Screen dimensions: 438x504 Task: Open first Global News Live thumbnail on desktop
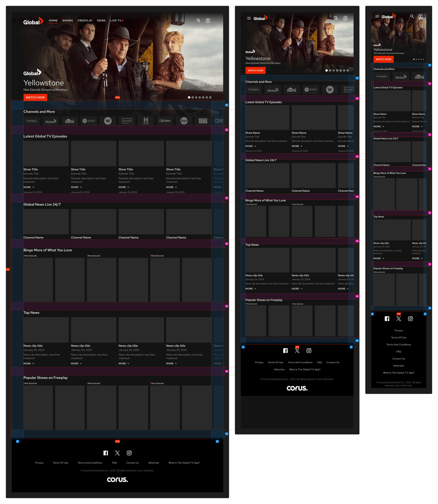46,222
